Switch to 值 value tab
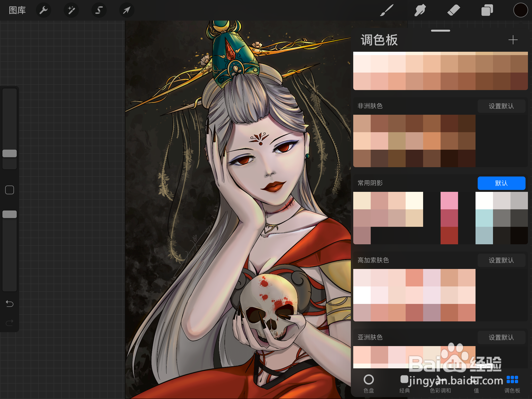The image size is (532, 399). click(476, 384)
